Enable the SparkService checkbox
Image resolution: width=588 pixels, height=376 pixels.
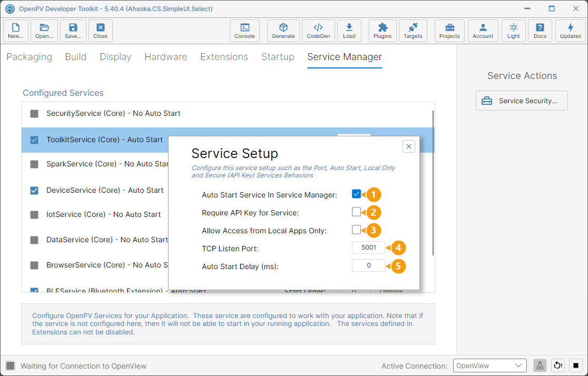coord(34,164)
